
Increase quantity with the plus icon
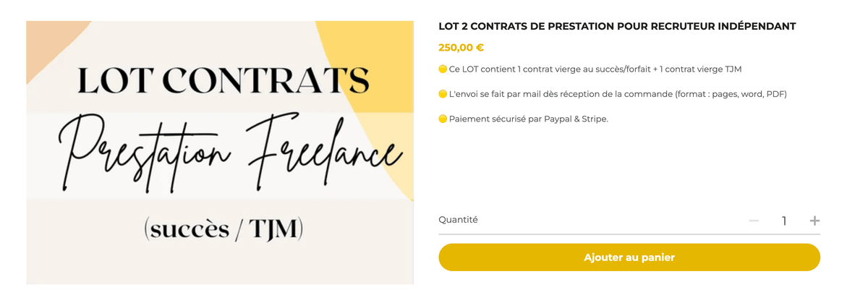[x=814, y=221]
